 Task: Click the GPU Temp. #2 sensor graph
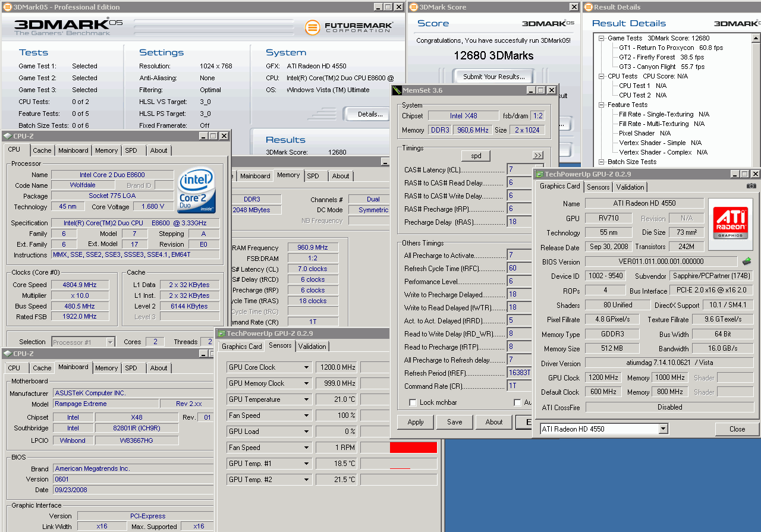coord(398,480)
